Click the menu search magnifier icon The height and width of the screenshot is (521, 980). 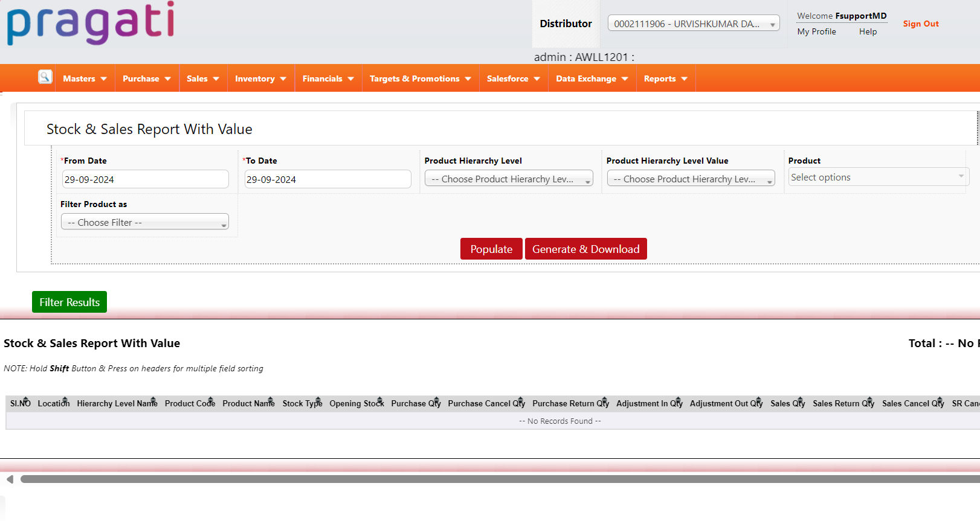45,77
